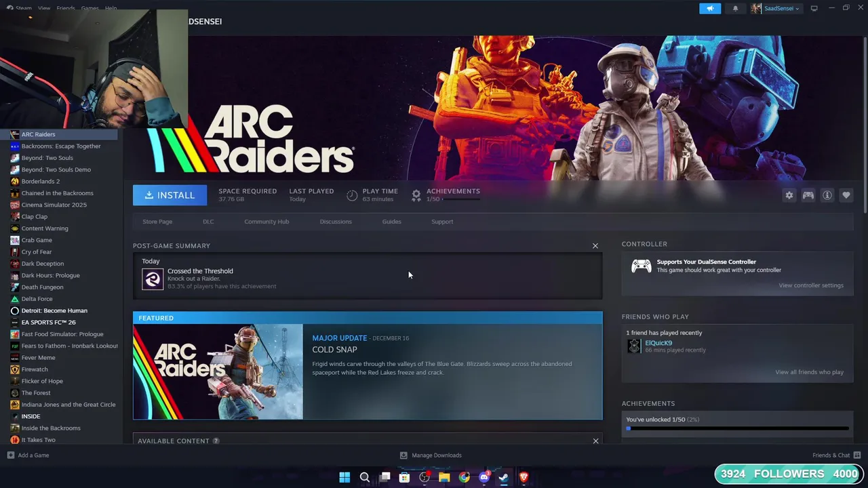The width and height of the screenshot is (868, 488).
Task: Click the Achievements trophy gear icon
Action: [x=416, y=195]
